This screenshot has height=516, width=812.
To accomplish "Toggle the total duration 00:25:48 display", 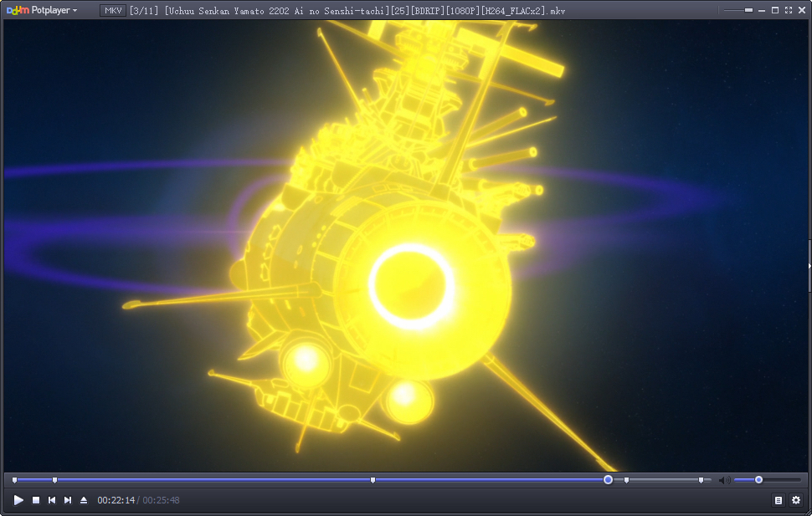I will pos(161,500).
